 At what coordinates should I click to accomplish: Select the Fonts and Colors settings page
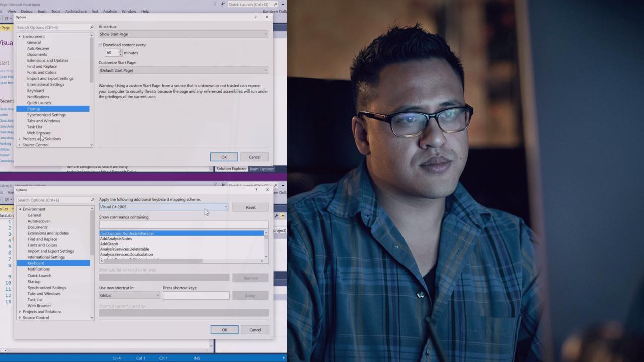(x=42, y=72)
